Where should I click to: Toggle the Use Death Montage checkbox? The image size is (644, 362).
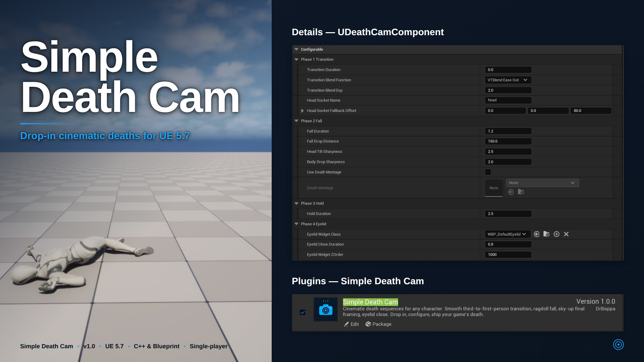click(x=488, y=172)
